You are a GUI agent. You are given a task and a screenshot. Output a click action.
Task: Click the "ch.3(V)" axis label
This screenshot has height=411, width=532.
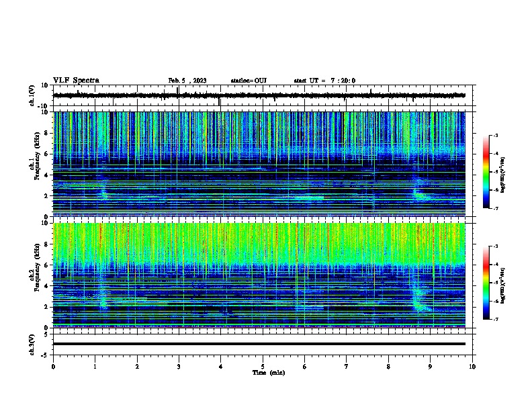tap(32, 345)
